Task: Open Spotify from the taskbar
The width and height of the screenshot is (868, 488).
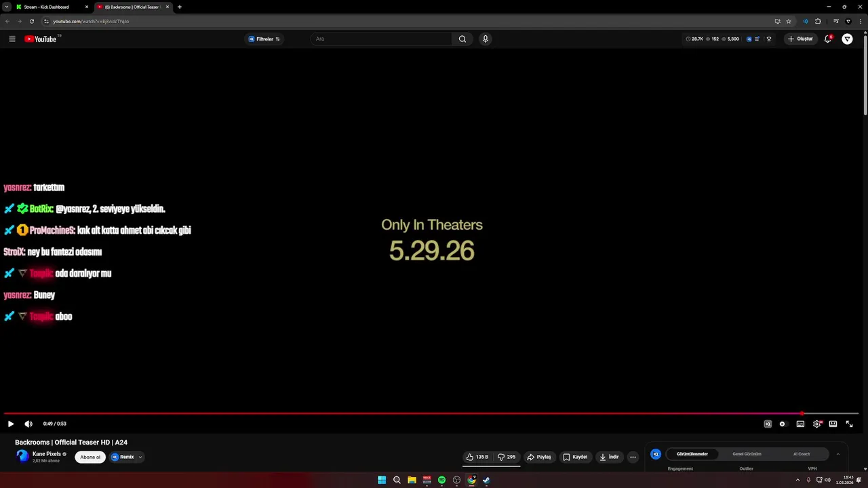Action: pos(441,480)
